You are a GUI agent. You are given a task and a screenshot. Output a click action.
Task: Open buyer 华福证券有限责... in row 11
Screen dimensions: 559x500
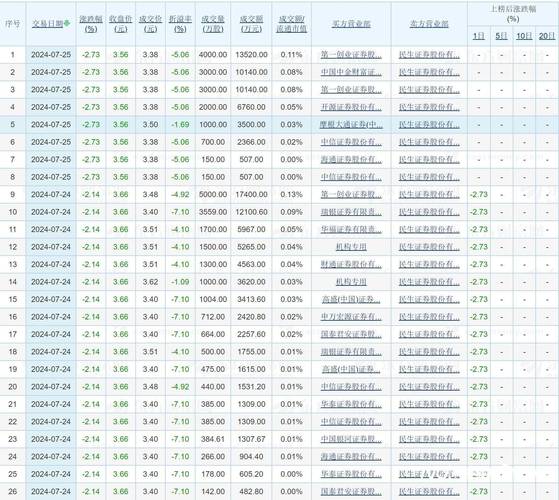coord(351,230)
